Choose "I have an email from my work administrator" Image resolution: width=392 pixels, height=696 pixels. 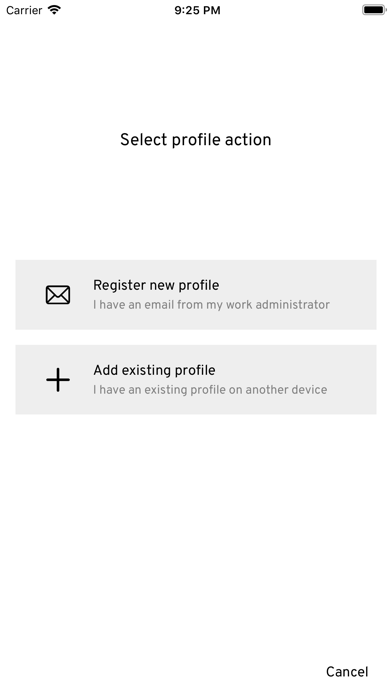tap(211, 305)
